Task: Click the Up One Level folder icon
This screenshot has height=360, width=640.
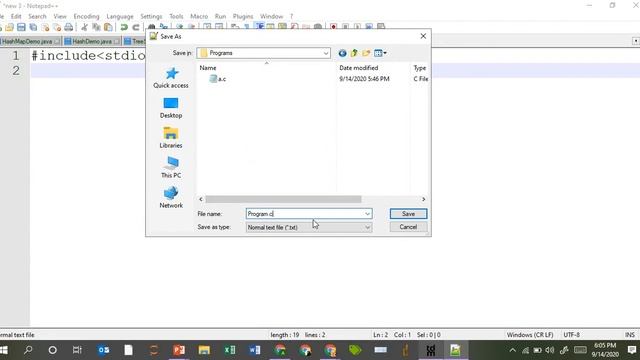Action: (354, 53)
